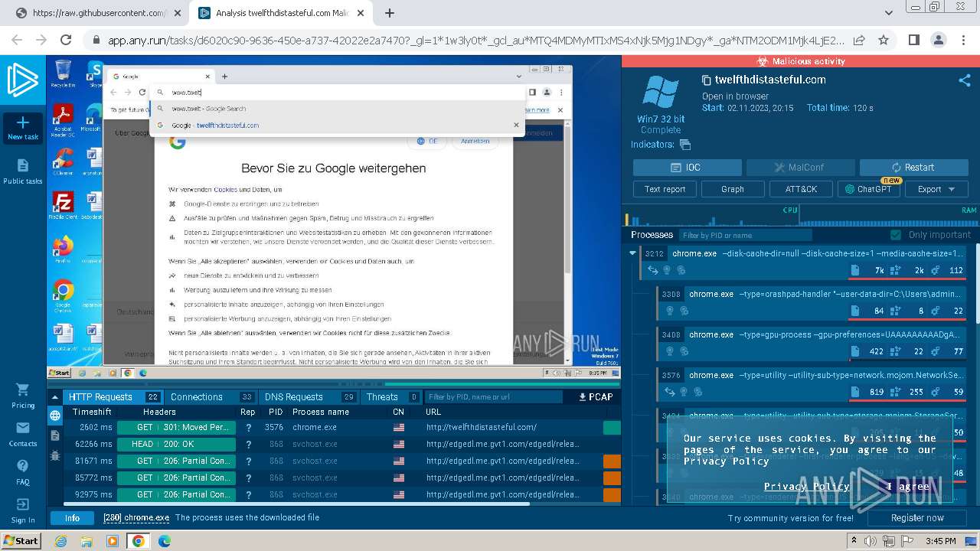Image resolution: width=980 pixels, height=551 pixels.
Task: Click the RAM usage graph
Action: [890, 215]
